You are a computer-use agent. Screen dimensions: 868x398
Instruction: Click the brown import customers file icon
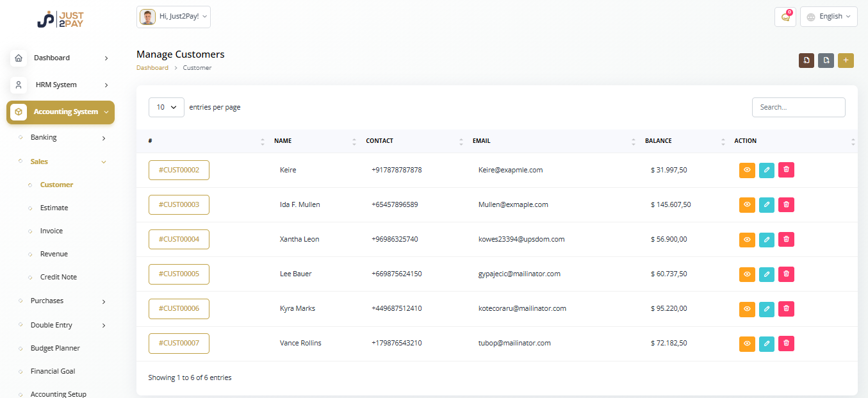click(807, 60)
